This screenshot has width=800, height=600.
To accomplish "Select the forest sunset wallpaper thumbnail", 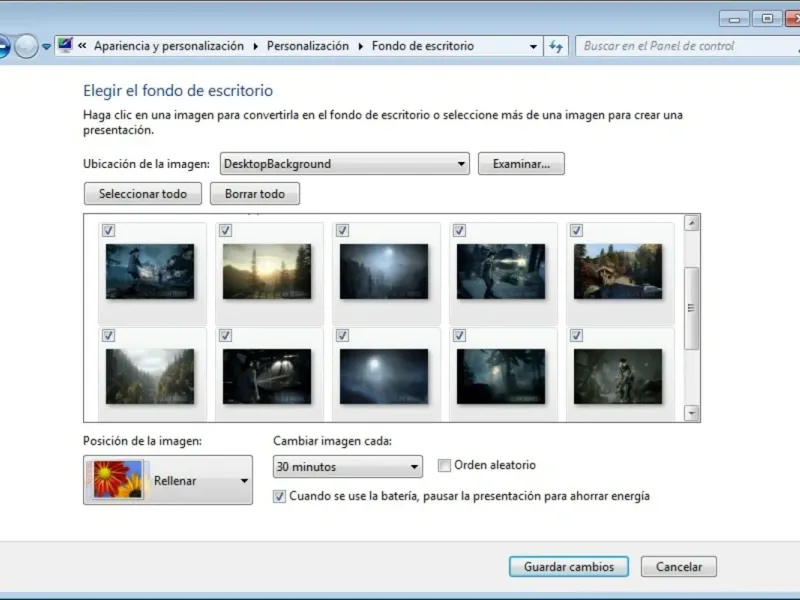I will [x=267, y=271].
